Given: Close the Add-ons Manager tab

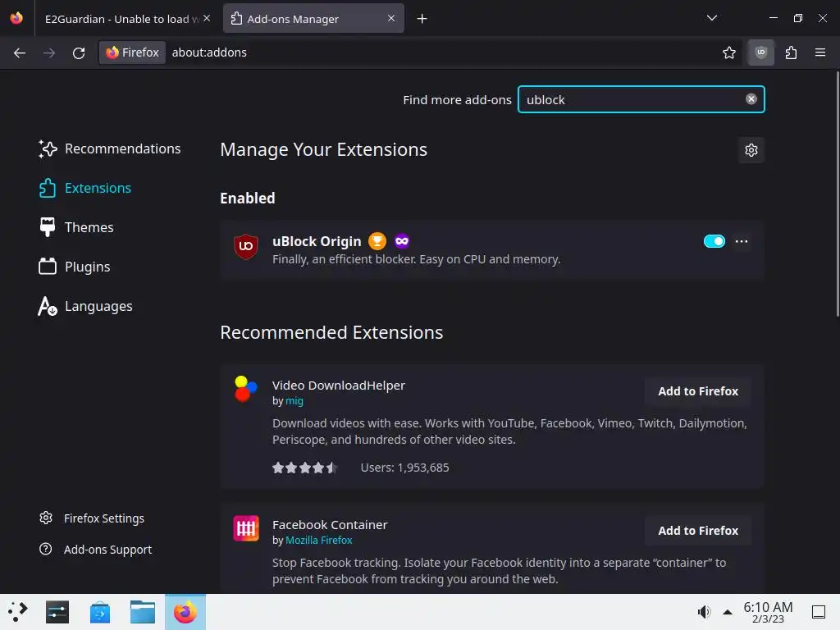Looking at the screenshot, I should [x=391, y=18].
